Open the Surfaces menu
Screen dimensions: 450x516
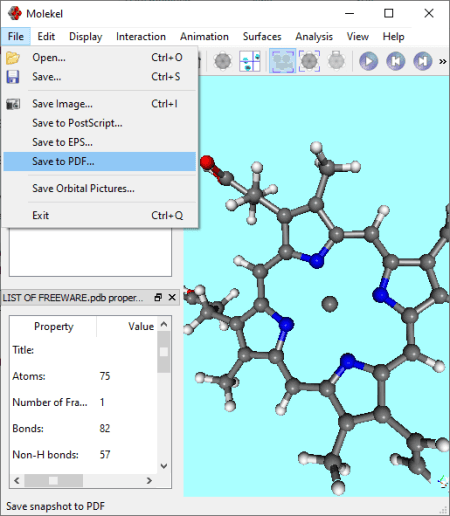[x=262, y=36]
